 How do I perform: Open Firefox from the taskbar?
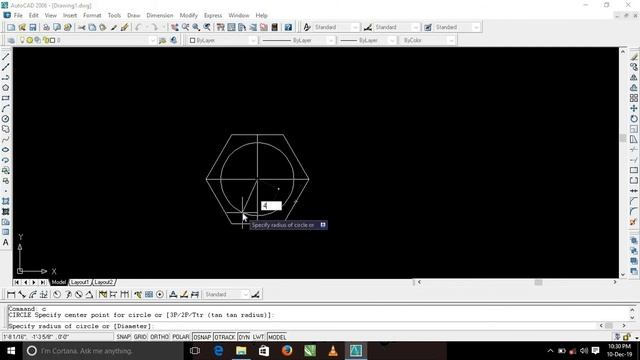pos(287,351)
